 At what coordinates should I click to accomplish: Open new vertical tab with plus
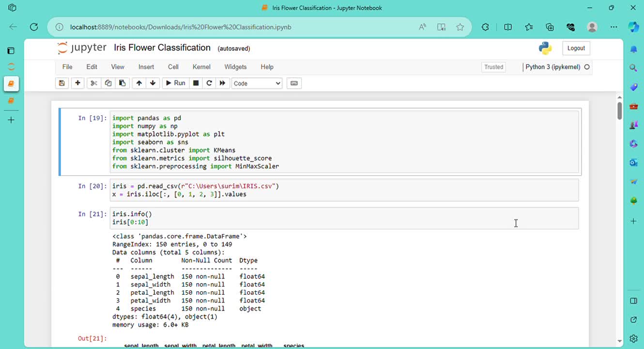pos(11,120)
